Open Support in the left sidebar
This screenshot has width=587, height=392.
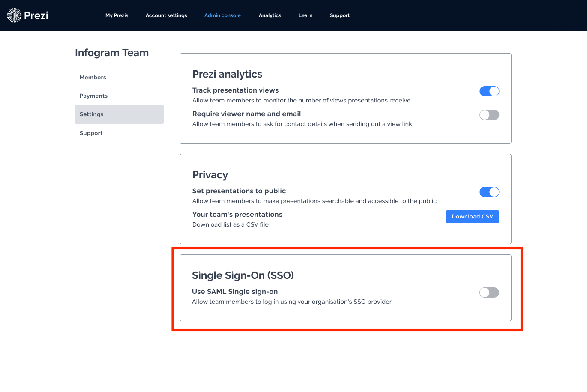click(x=91, y=133)
